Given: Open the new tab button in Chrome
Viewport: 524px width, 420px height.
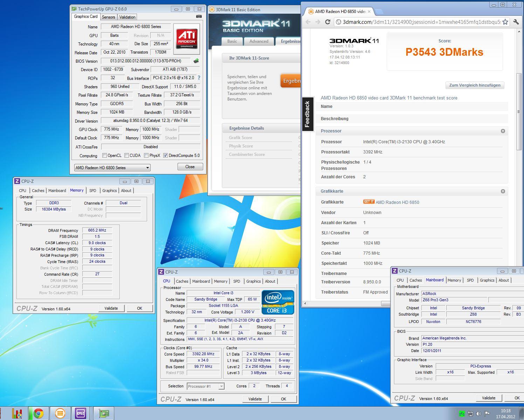Looking at the screenshot, I should [x=379, y=12].
